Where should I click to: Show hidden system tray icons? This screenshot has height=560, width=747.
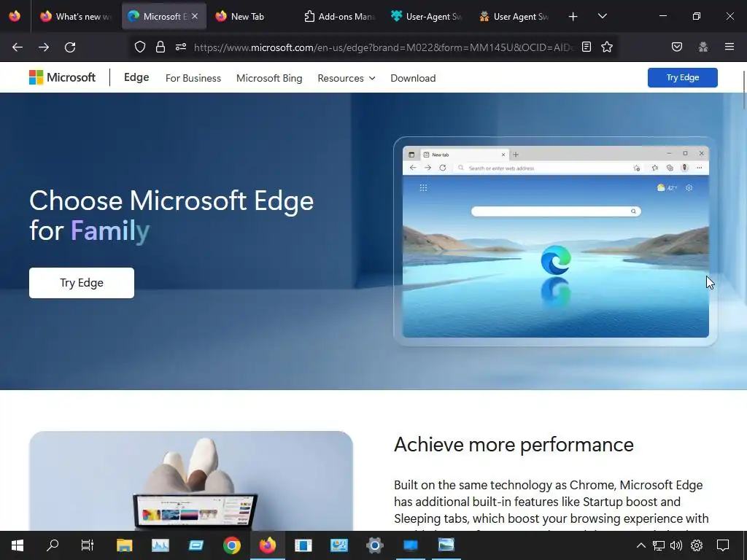(640, 545)
